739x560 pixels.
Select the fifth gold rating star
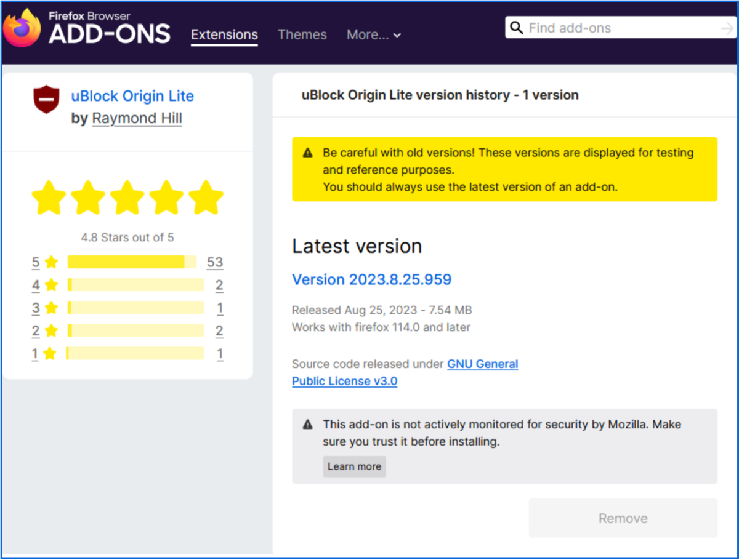206,197
